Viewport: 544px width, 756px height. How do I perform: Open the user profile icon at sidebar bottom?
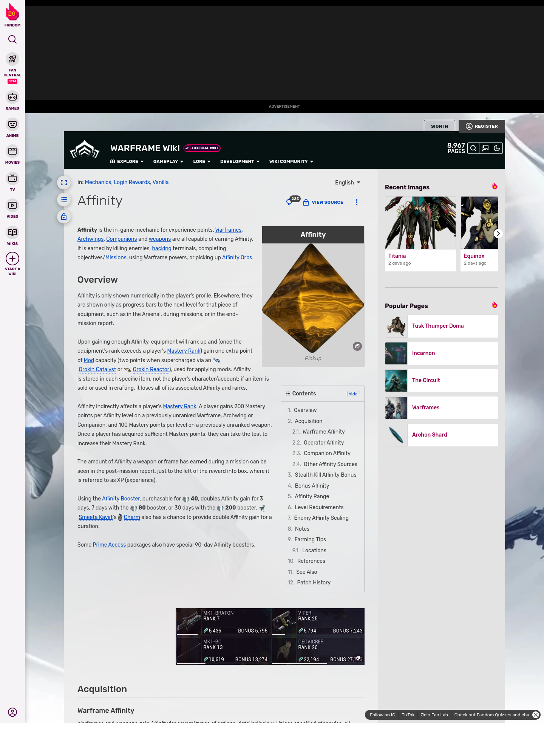[12, 712]
